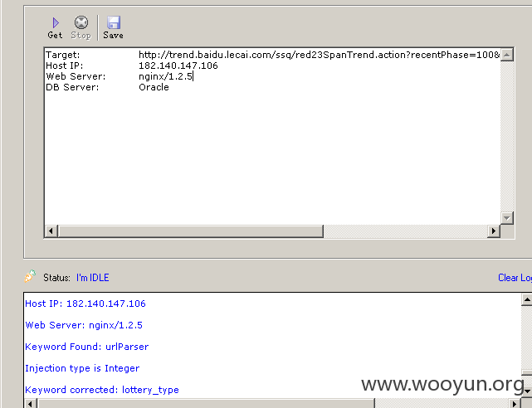This screenshot has height=408, width=532.
Task: Click the 'I'm IDLE' status text
Action: (93, 278)
